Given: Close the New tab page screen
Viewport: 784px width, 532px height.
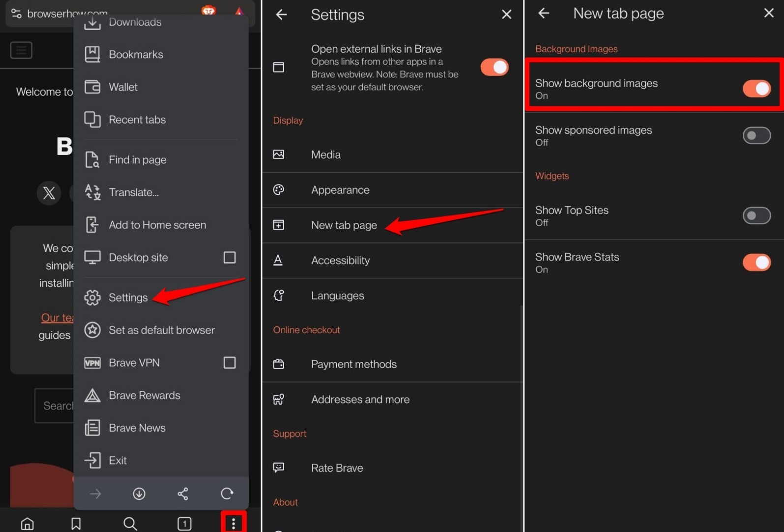Looking at the screenshot, I should [x=769, y=13].
